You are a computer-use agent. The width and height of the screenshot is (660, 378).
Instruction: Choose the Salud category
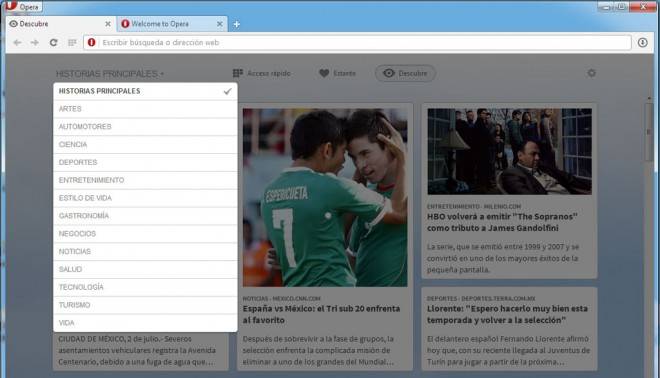[x=145, y=269]
